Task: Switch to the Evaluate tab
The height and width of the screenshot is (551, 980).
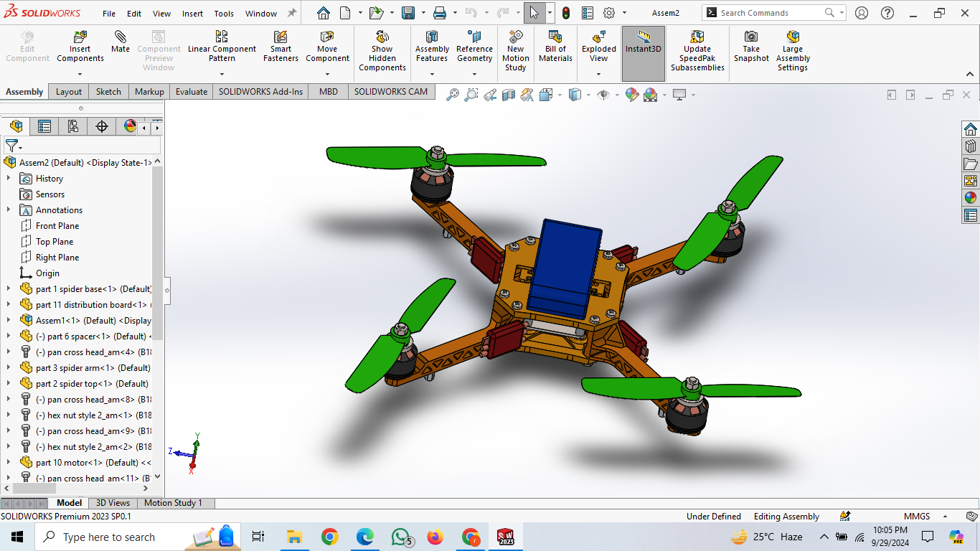Action: point(192,91)
